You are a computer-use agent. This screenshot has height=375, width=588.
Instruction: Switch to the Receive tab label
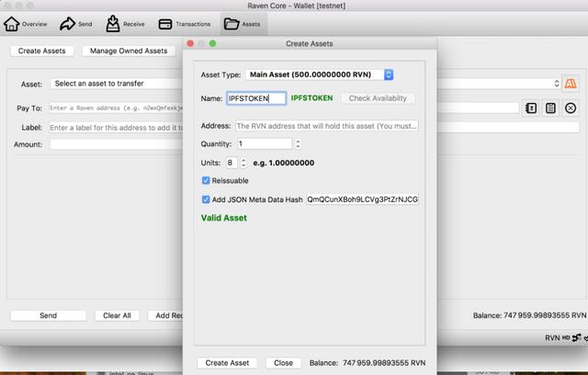click(x=134, y=24)
